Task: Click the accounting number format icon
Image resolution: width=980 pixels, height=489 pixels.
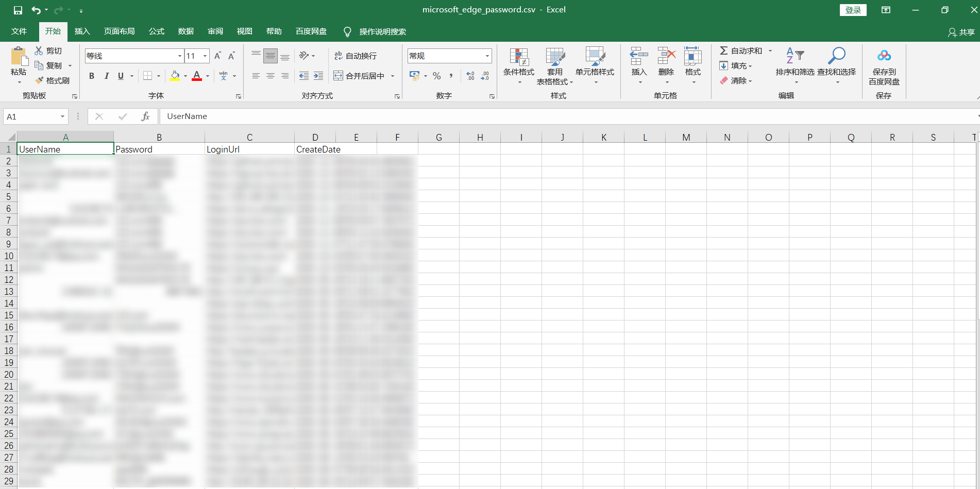Action: point(415,76)
